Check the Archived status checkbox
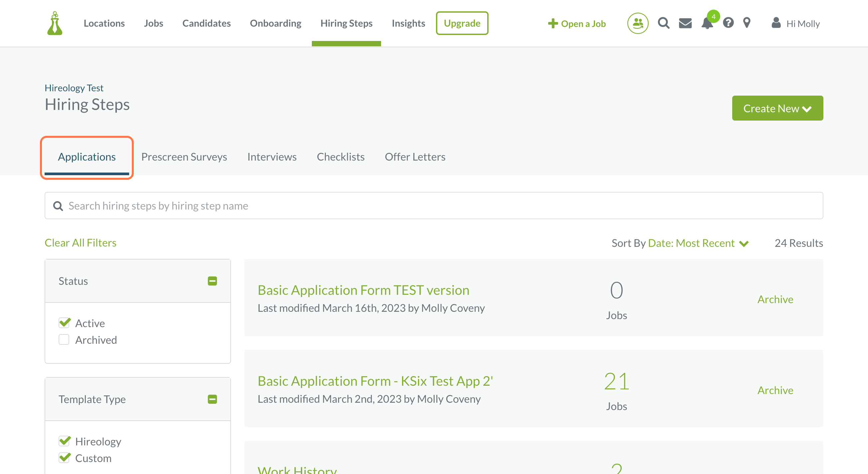868x474 pixels. 64,339
